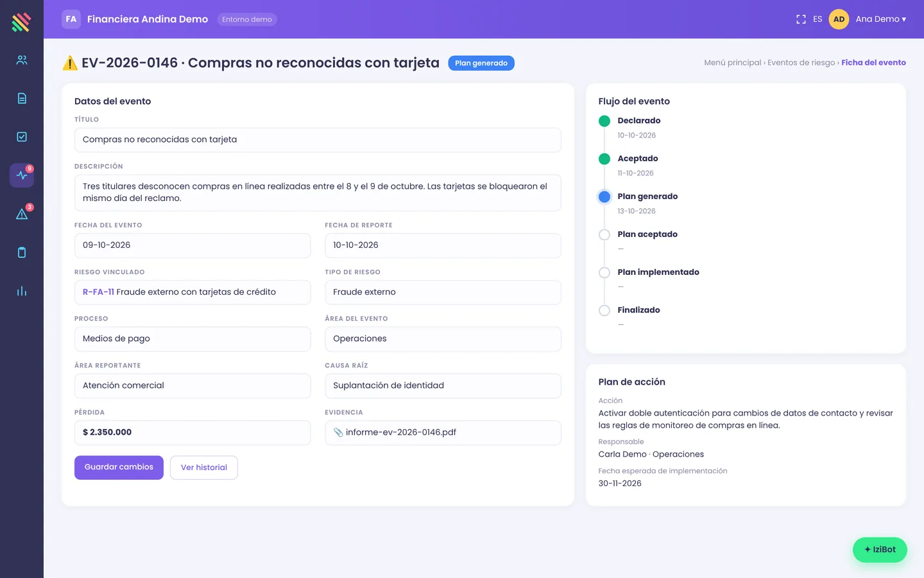This screenshot has height=578, width=924.
Task: Switch language via ES selector
Action: [x=817, y=19]
